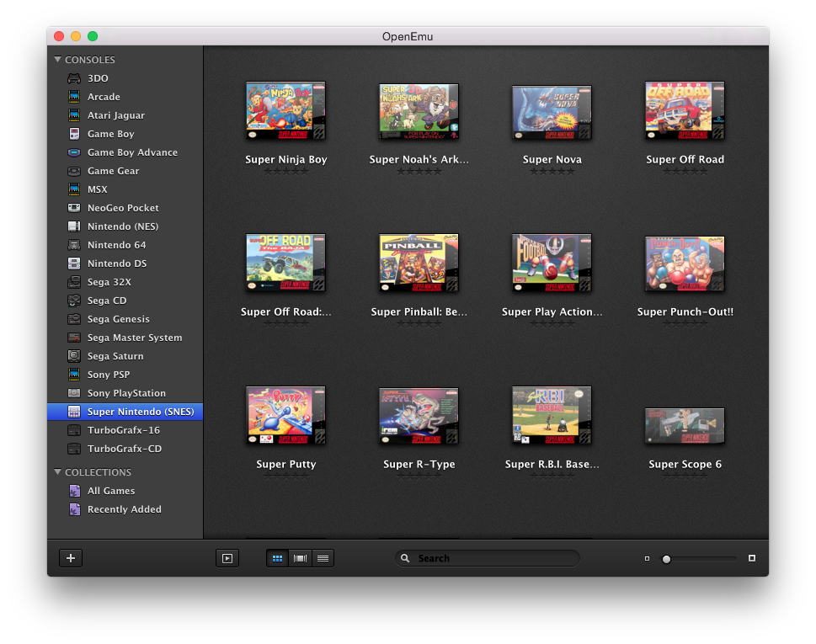Select the Super Nova cover art
This screenshot has height=644, width=816.
(x=552, y=112)
